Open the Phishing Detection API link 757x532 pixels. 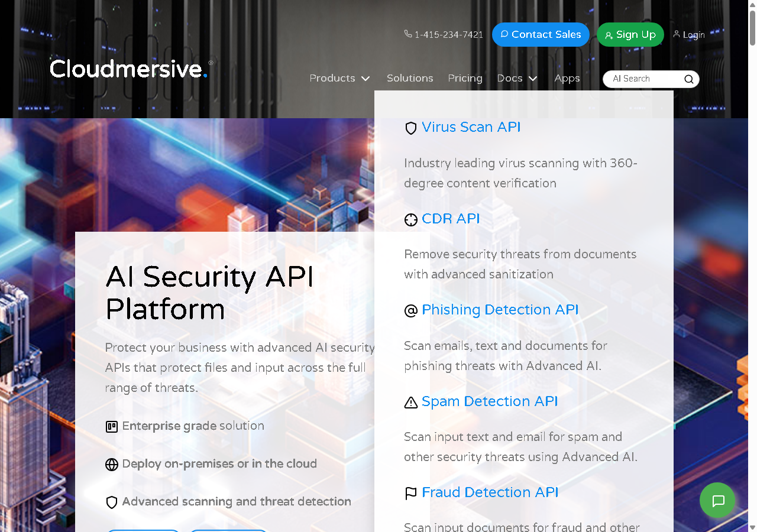[x=500, y=310]
